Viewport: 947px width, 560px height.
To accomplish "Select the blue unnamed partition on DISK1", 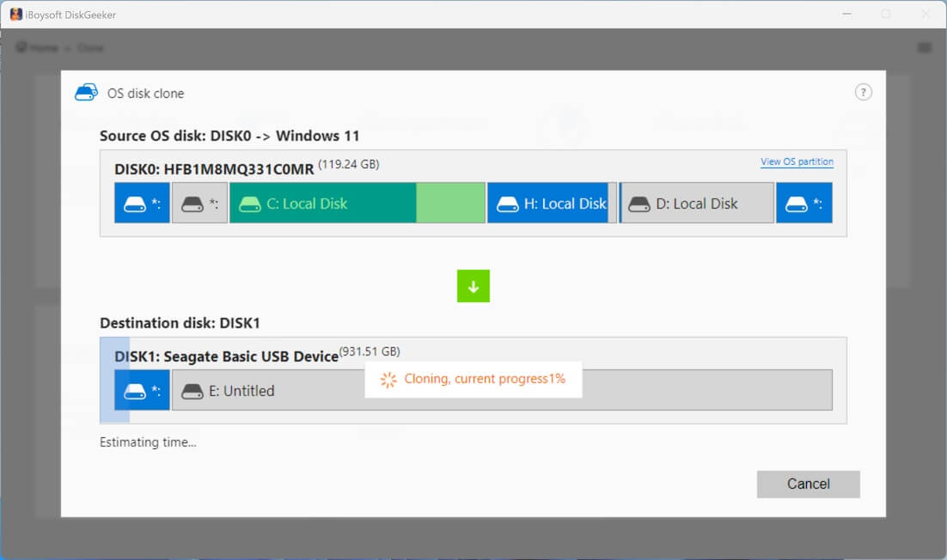I will [x=142, y=391].
